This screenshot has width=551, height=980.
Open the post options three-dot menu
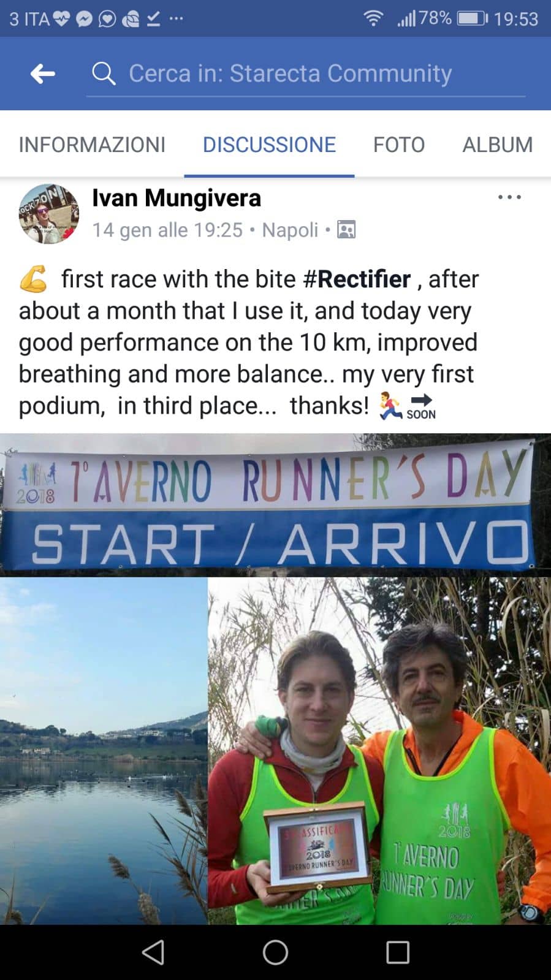point(509,197)
